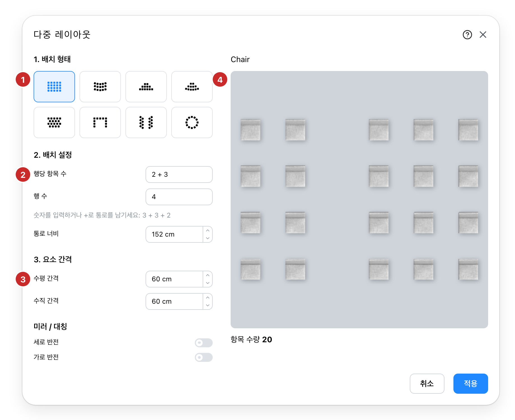The height and width of the screenshot is (420, 515).
Task: Increase 통로 너비 with up arrow
Action: 208,230
